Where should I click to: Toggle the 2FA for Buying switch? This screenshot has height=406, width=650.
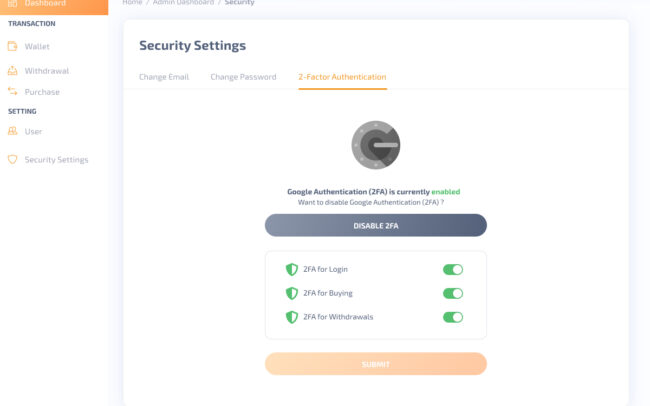pyautogui.click(x=453, y=293)
